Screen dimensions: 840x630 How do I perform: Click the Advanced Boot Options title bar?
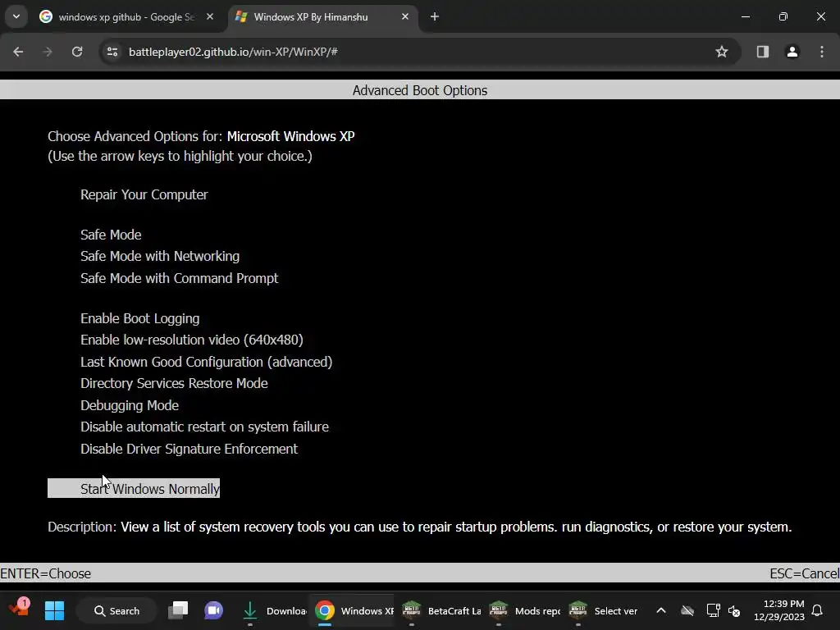click(420, 90)
